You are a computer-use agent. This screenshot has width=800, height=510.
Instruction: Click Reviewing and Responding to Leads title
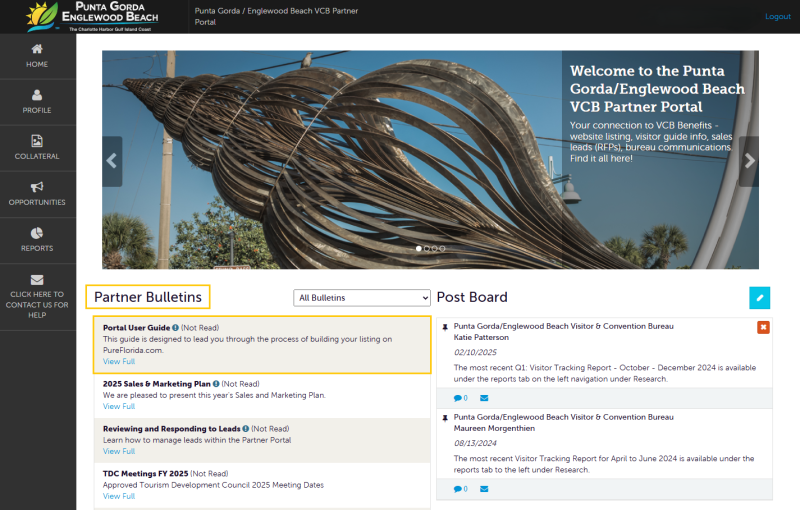pyautogui.click(x=171, y=429)
